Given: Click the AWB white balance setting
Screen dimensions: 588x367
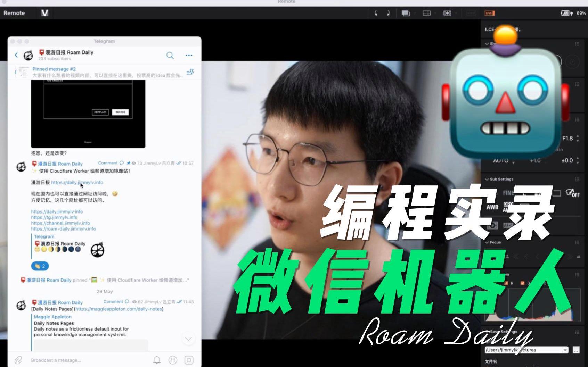Looking at the screenshot, I should point(492,207).
